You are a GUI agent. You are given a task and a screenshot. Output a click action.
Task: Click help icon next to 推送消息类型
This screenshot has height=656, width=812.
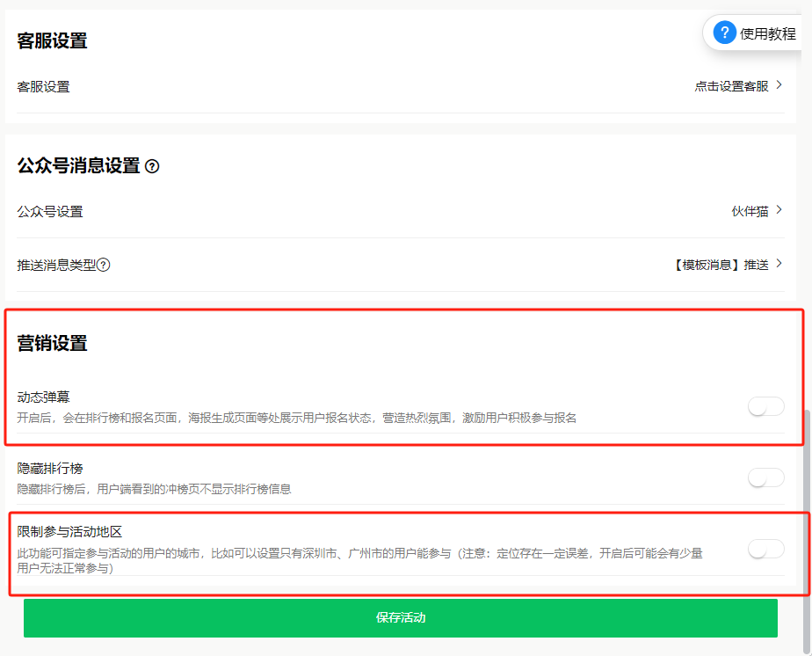(x=104, y=265)
